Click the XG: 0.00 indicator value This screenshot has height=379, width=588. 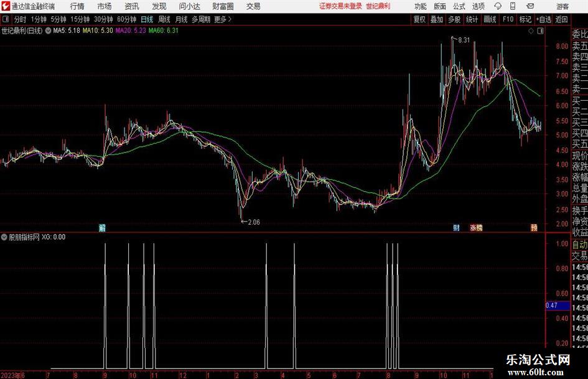pos(54,237)
